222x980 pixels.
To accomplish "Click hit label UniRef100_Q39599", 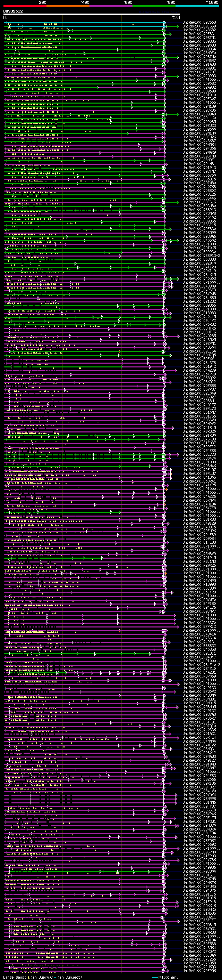I will [199, 91].
